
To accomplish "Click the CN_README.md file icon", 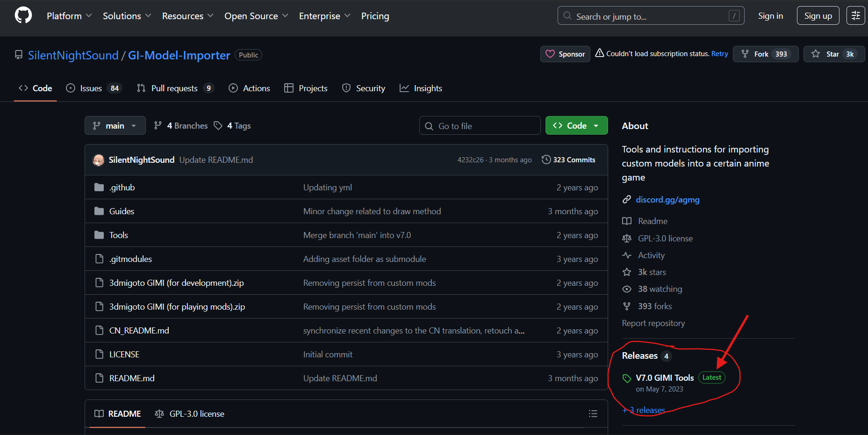I will (x=99, y=330).
